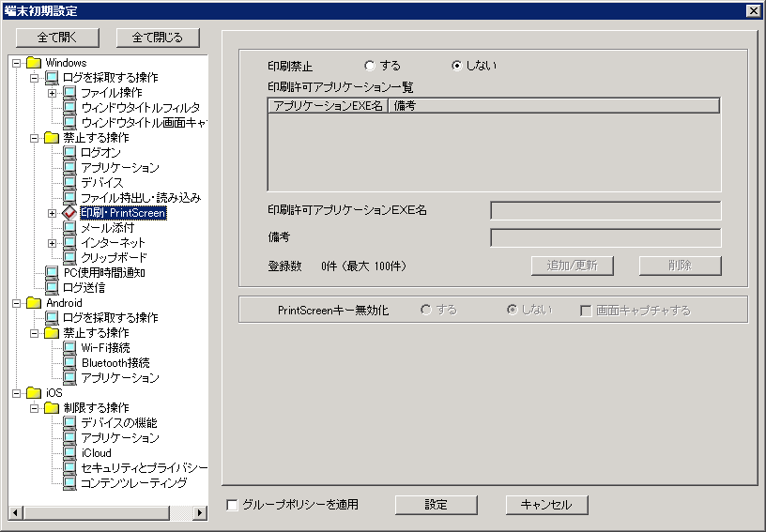Image resolution: width=766 pixels, height=532 pixels.
Task: Select する for 印刷禁止
Action: [370, 66]
